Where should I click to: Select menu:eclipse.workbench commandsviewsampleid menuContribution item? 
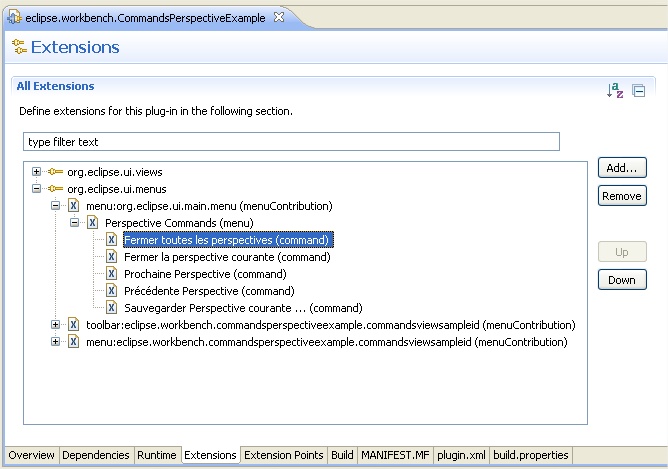(327, 342)
